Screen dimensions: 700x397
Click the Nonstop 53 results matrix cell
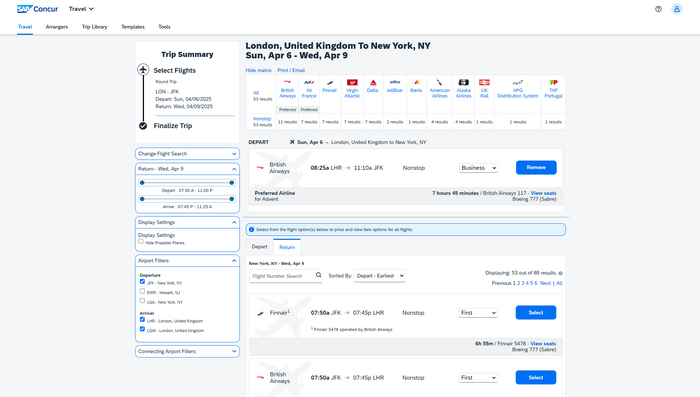(262, 121)
